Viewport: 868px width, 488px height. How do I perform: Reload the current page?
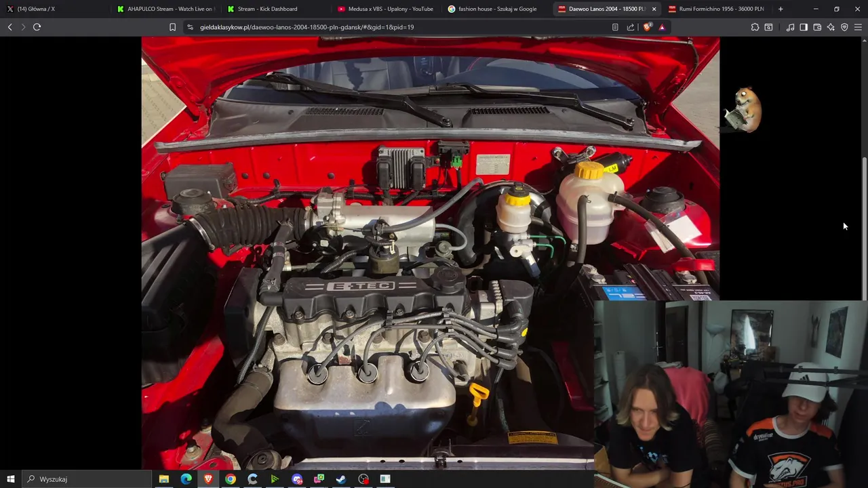[37, 27]
